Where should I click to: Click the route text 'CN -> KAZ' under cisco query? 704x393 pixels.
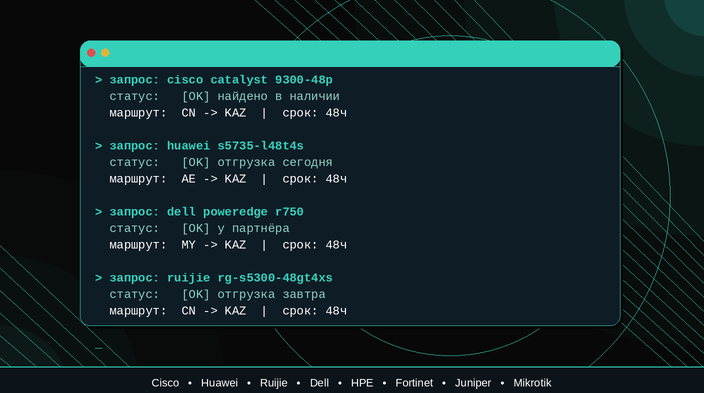[214, 113]
